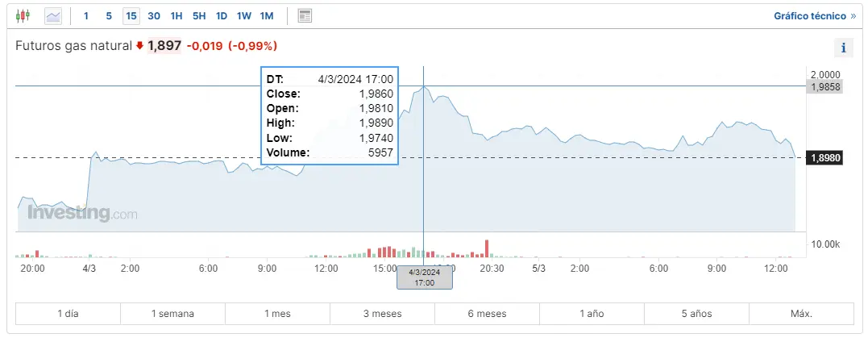The image size is (868, 342).
Task: Open the news/table layout icon
Action: 305,15
